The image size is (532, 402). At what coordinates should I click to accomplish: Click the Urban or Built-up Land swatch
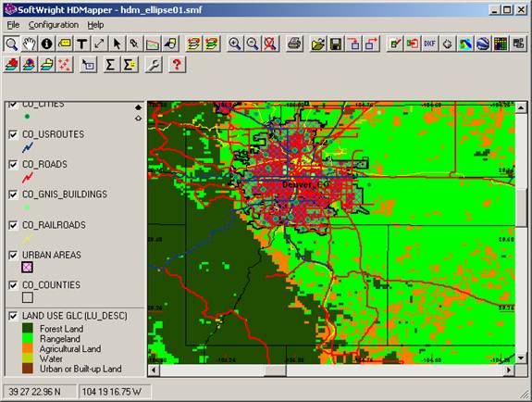click(x=28, y=369)
